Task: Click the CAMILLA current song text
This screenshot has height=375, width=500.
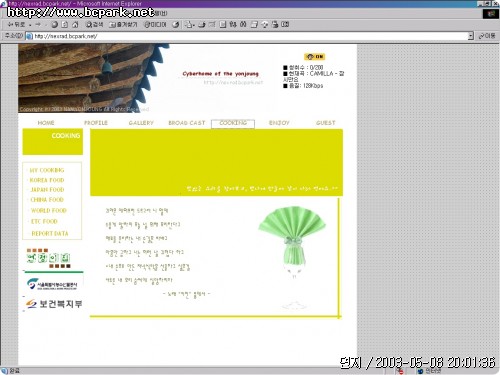Action: (x=314, y=76)
